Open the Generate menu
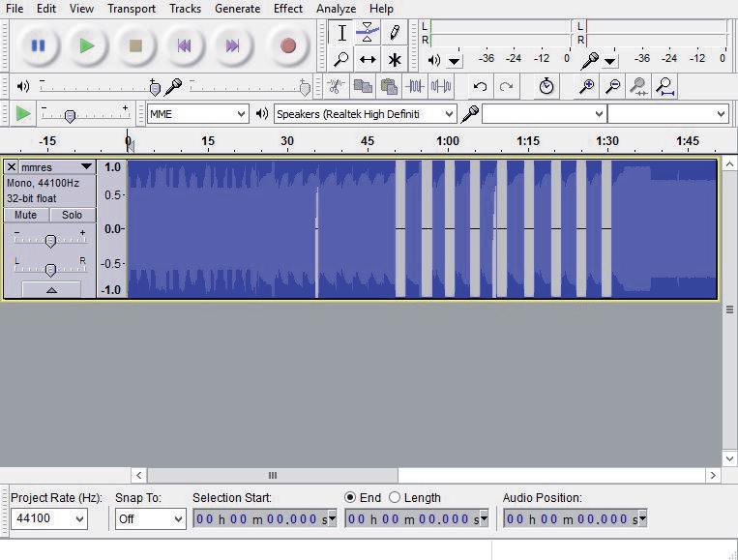The width and height of the screenshot is (738, 560). pos(237,9)
